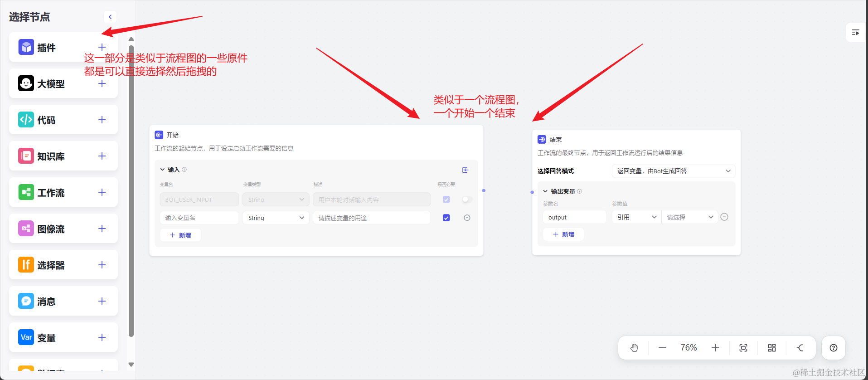Remove the input variable row with minus
Image resolution: width=868 pixels, height=380 pixels.
[467, 218]
